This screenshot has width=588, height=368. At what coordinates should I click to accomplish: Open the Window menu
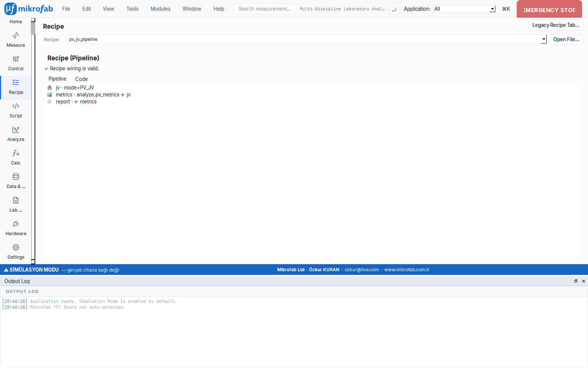point(192,9)
